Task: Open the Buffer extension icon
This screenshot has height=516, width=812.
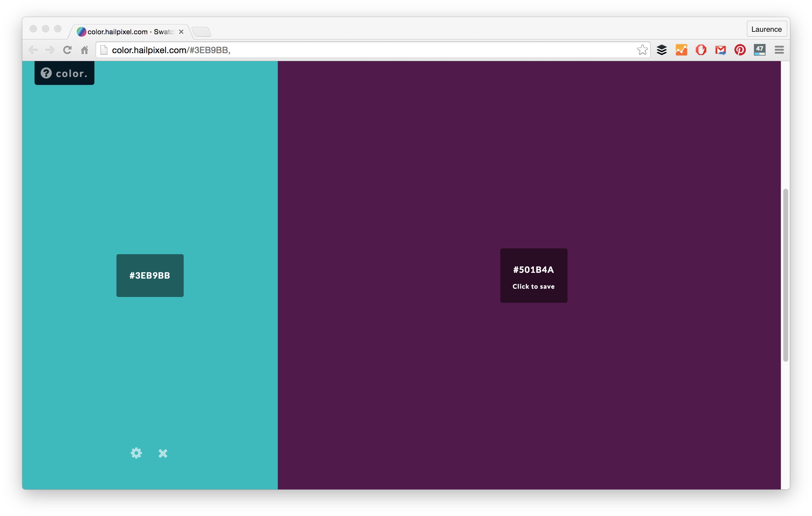Action: (662, 49)
